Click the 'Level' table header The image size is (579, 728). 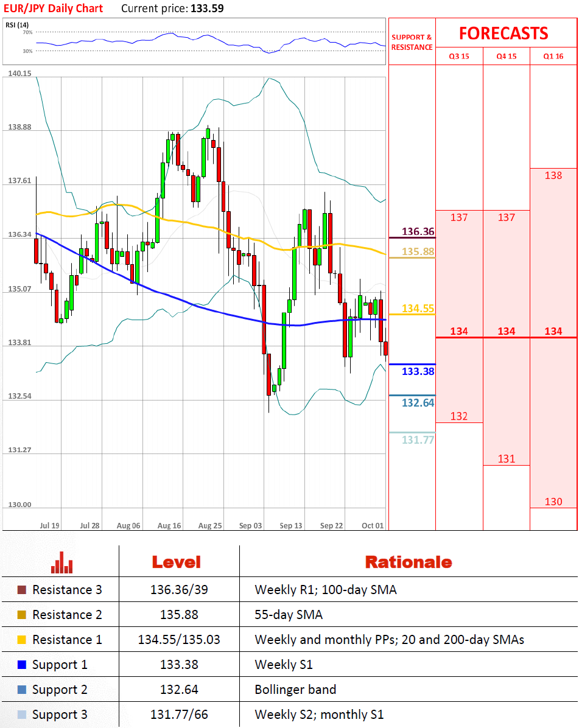177,562
